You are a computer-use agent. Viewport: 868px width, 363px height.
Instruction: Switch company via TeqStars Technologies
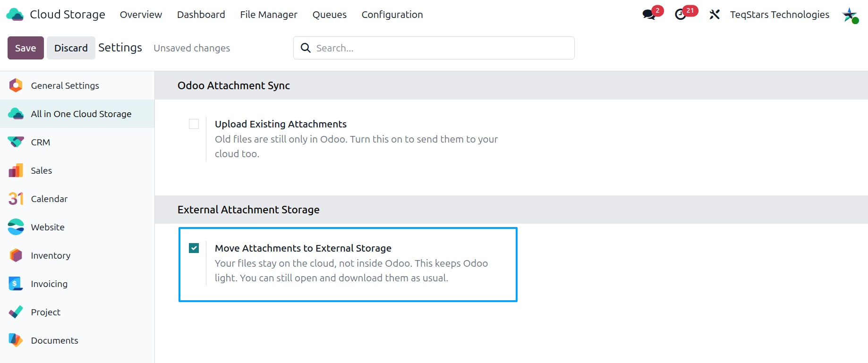[780, 15]
